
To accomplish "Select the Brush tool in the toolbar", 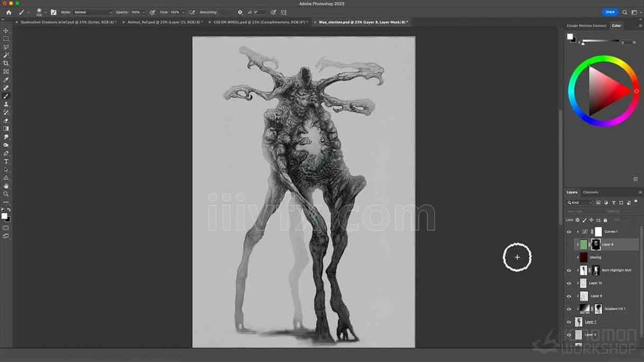I will [x=6, y=96].
